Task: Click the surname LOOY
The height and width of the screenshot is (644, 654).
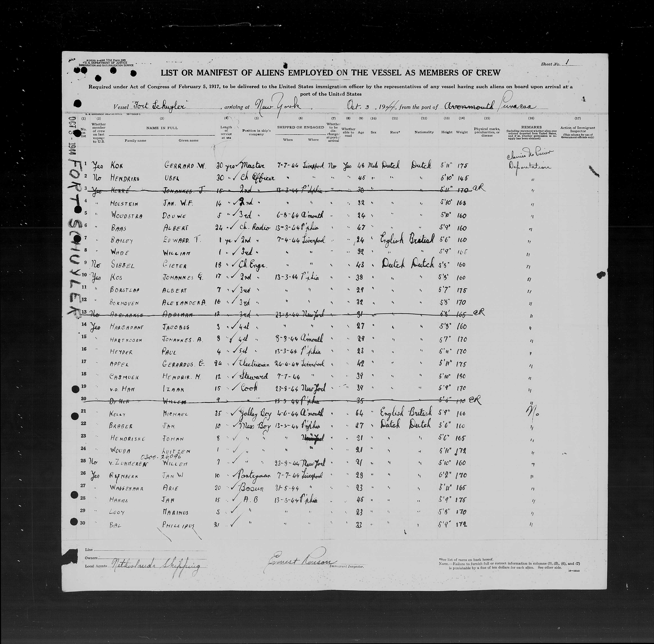Action: (117, 513)
